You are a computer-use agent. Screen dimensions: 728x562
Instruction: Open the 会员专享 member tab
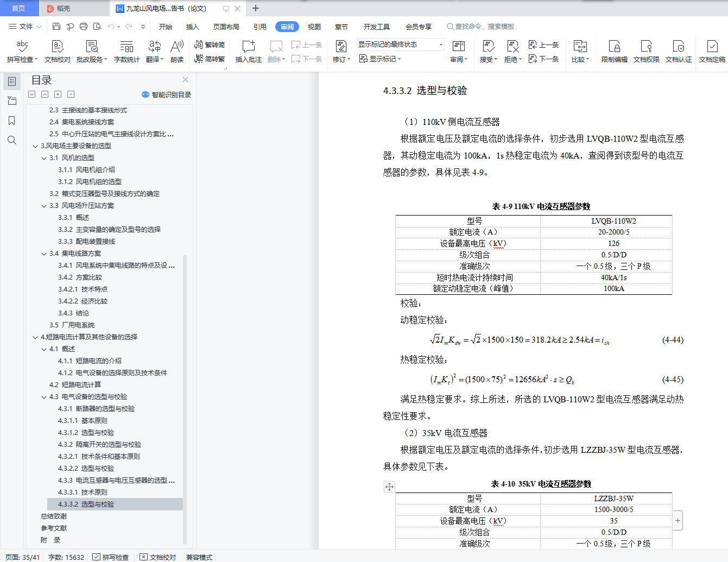419,27
